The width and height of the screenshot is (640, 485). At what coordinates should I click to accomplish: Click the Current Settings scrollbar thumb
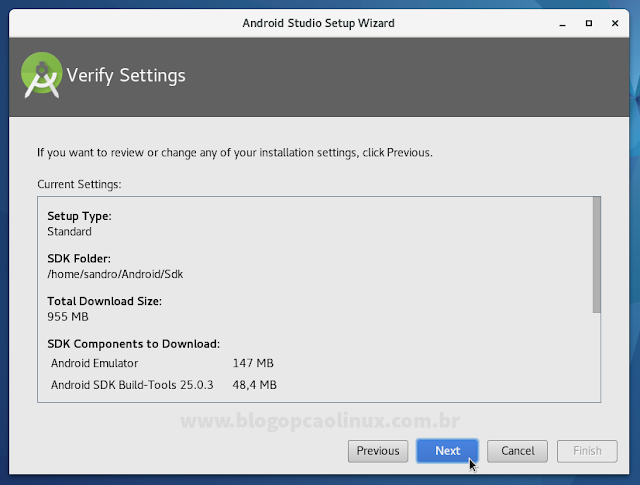pos(596,255)
